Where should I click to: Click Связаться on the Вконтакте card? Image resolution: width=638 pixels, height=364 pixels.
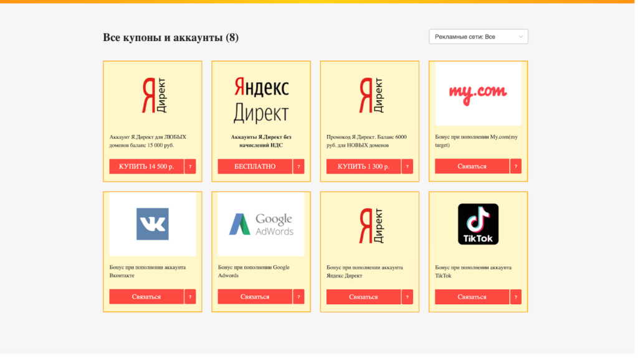pyautogui.click(x=146, y=297)
